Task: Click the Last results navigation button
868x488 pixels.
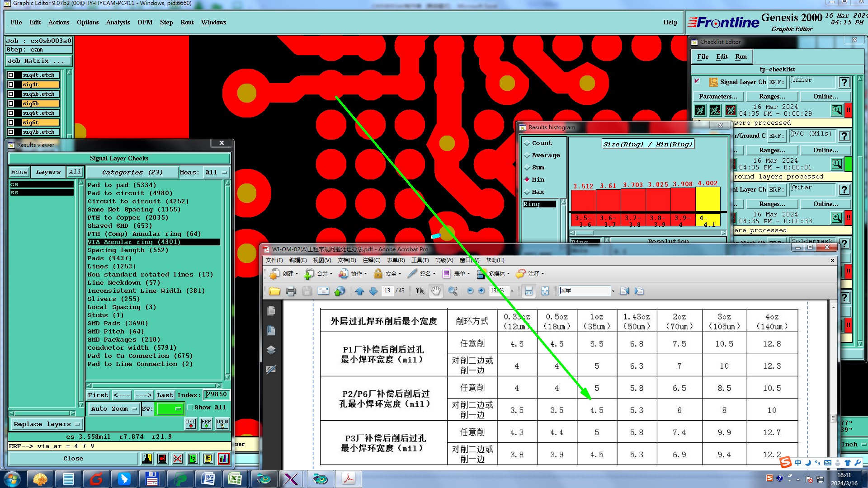Action: tap(165, 395)
